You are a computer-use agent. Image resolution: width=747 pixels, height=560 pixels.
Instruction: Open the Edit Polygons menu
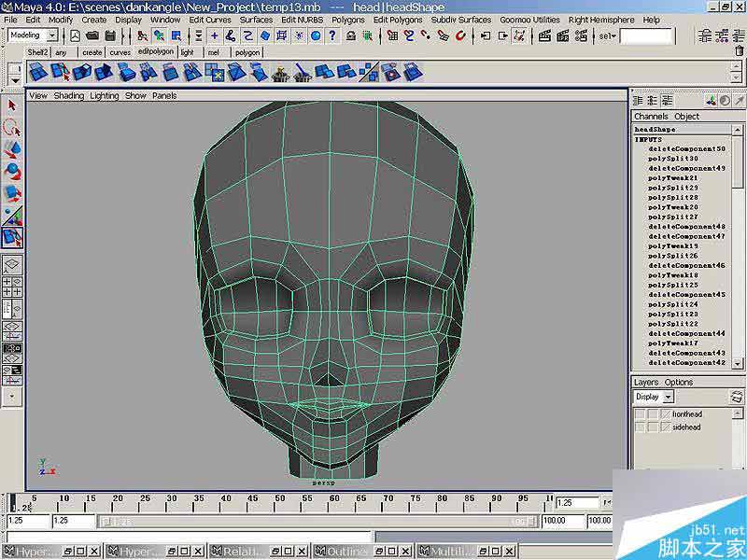(396, 20)
